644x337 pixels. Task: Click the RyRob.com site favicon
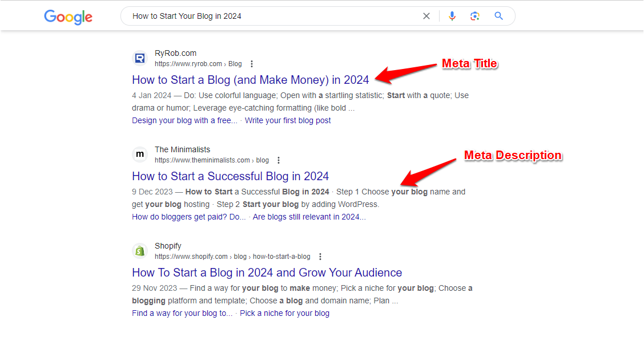pyautogui.click(x=140, y=58)
